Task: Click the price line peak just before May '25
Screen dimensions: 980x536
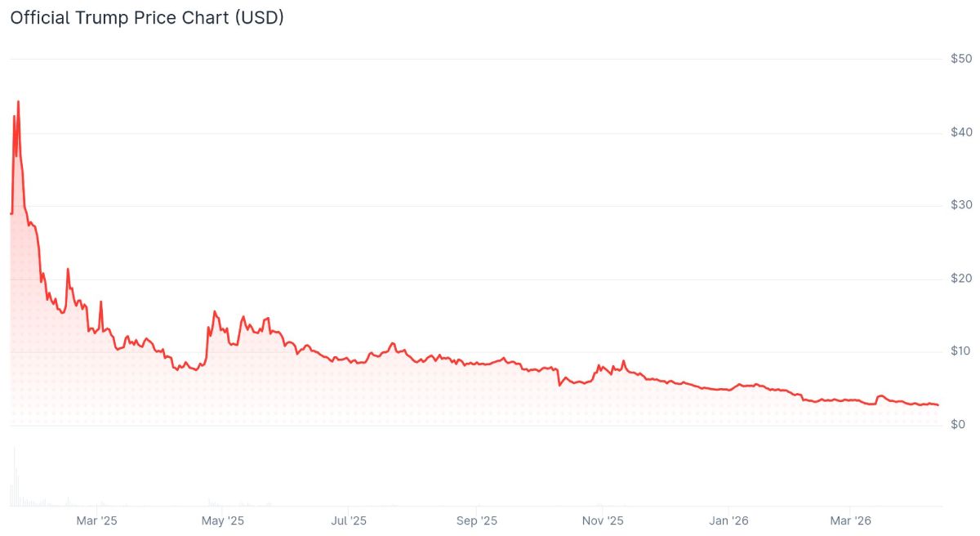Action: pyautogui.click(x=215, y=311)
